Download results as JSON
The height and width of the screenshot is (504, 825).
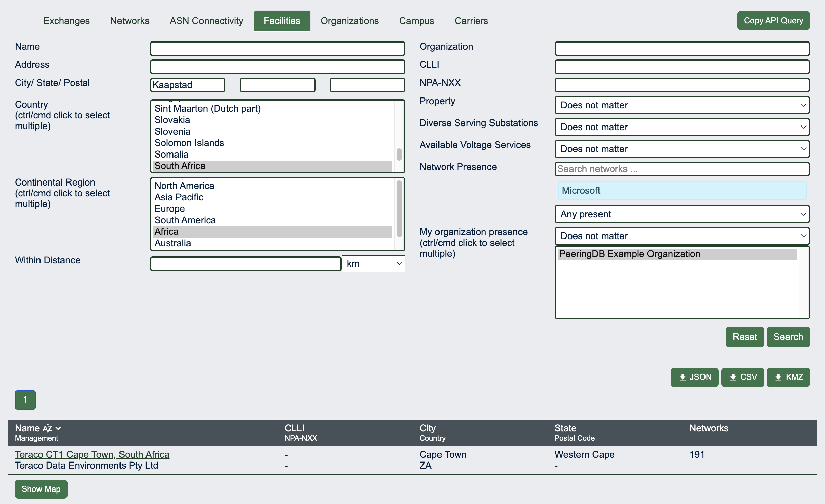(x=695, y=377)
